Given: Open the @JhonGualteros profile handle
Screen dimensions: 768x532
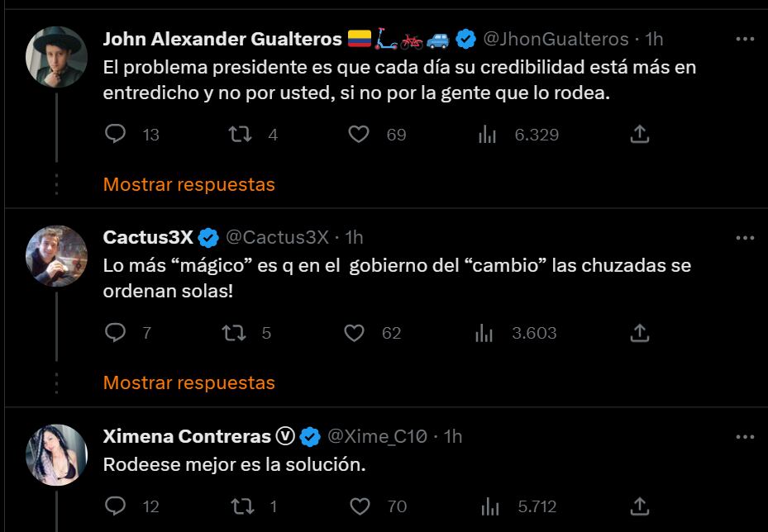Looking at the screenshot, I should (555, 39).
